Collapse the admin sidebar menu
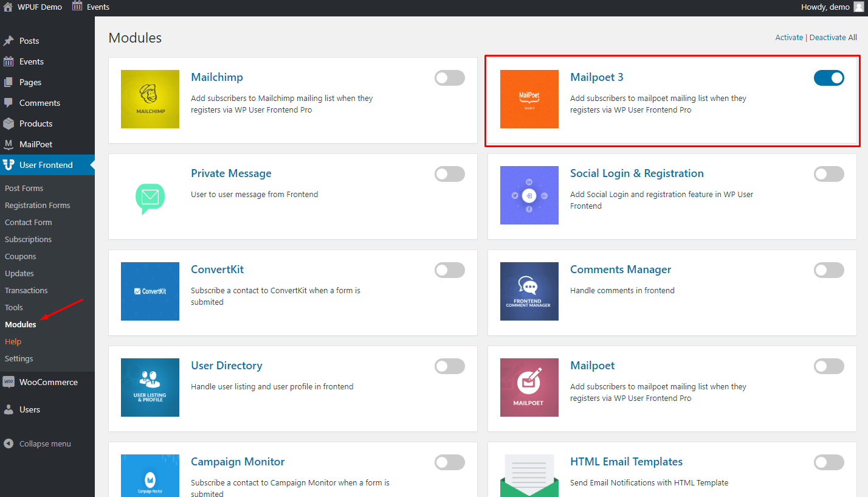Image resolution: width=868 pixels, height=497 pixels. [x=9, y=443]
